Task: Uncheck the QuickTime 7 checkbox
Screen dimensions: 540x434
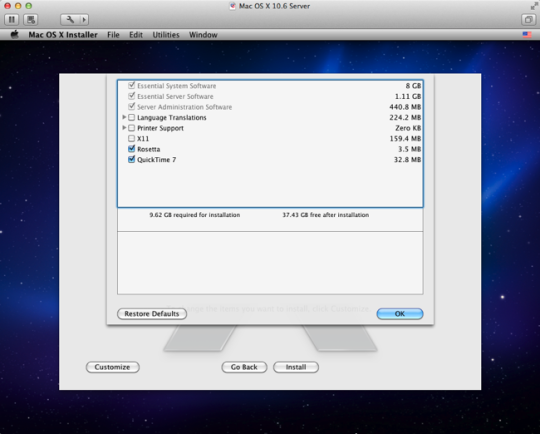Action: coord(131,159)
